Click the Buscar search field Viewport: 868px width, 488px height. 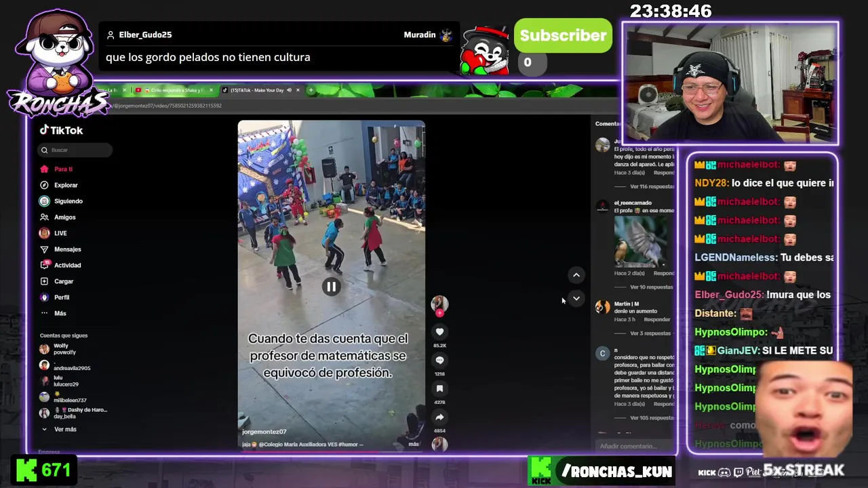pyautogui.click(x=75, y=150)
